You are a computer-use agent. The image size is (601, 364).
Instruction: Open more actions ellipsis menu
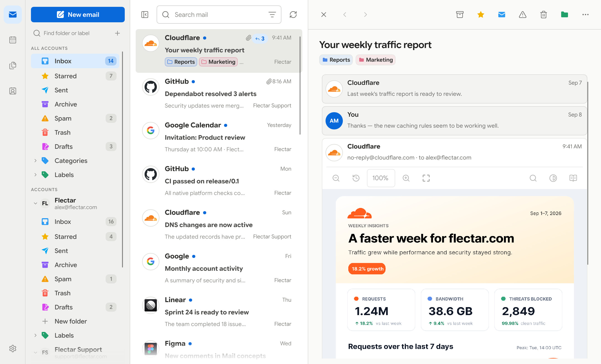pos(585,15)
